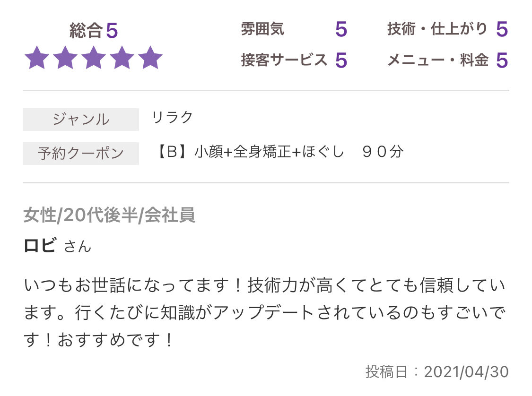Screen dimensions: 532x396
Task: Click the 接客サービス rating label
Action: click(x=284, y=60)
